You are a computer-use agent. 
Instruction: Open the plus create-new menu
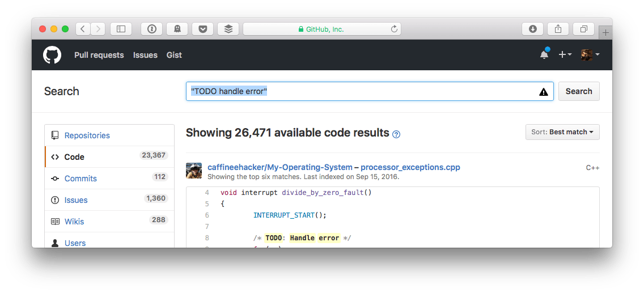[565, 54]
